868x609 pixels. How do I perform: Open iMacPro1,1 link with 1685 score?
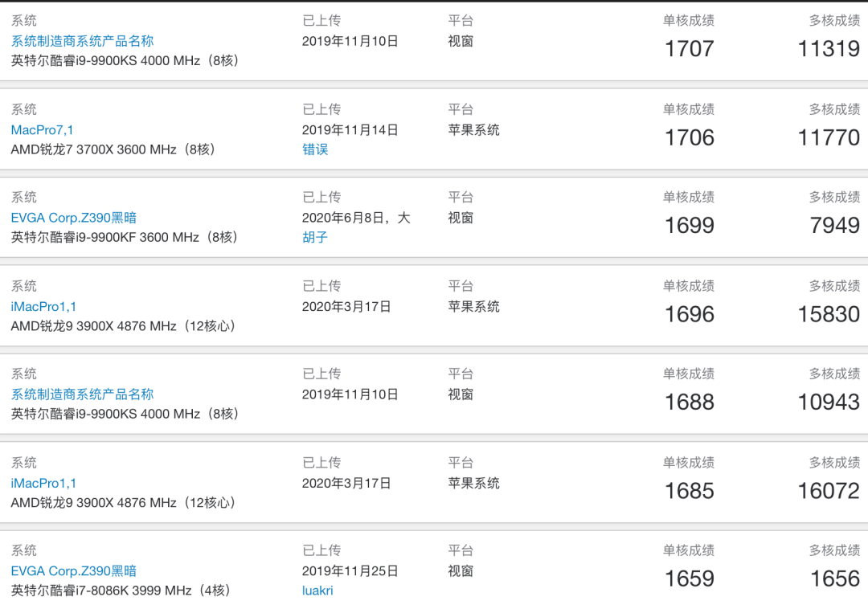point(44,483)
